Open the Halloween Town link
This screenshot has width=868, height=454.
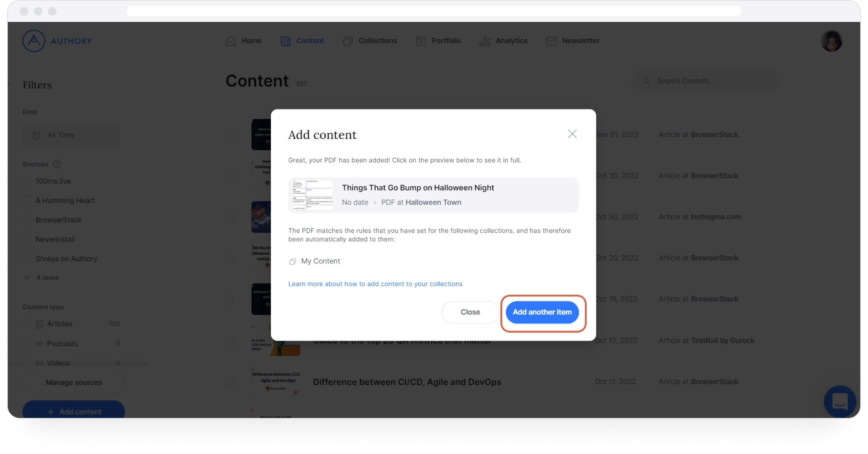[433, 202]
